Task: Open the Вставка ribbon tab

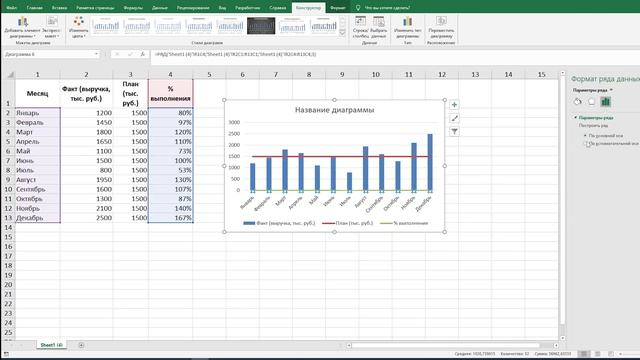Action: point(59,8)
